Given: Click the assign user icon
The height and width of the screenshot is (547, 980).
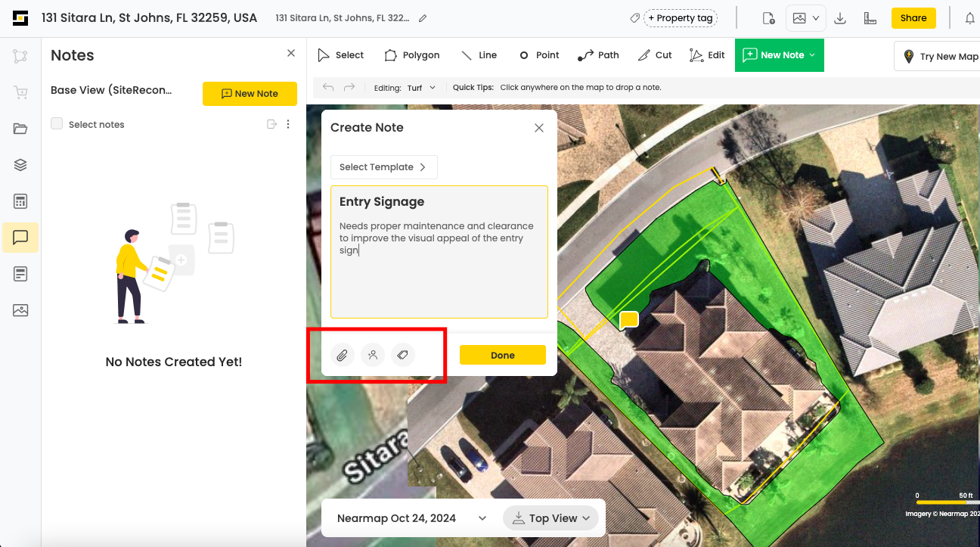Looking at the screenshot, I should tap(372, 355).
